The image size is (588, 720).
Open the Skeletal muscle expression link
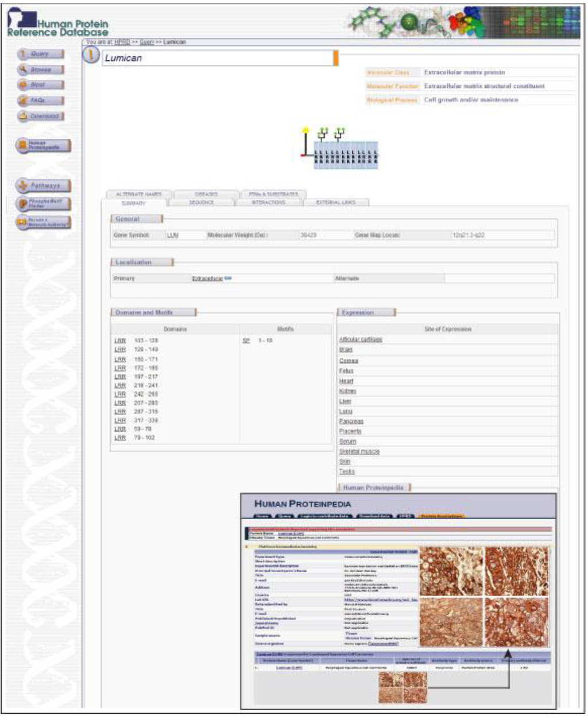tap(359, 451)
